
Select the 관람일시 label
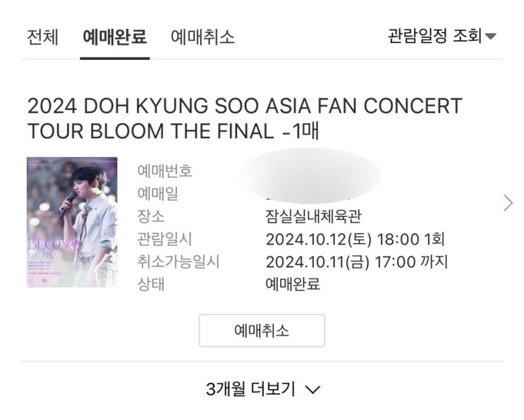pos(164,239)
